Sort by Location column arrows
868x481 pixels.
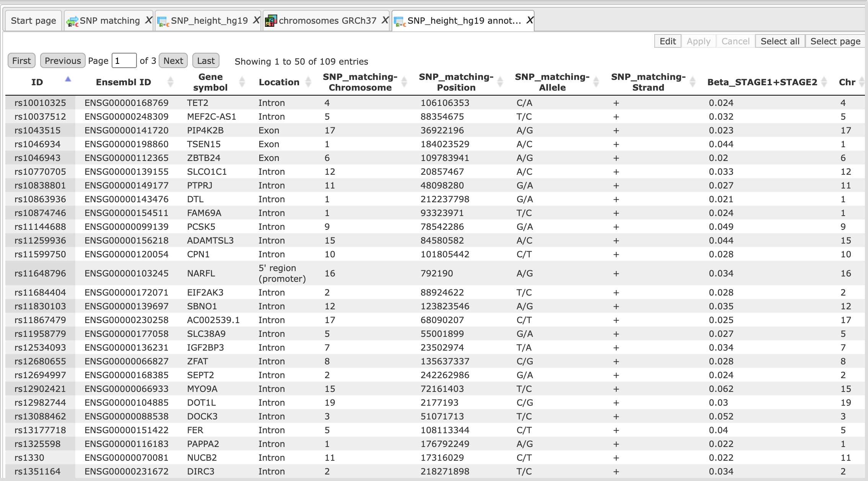[308, 82]
